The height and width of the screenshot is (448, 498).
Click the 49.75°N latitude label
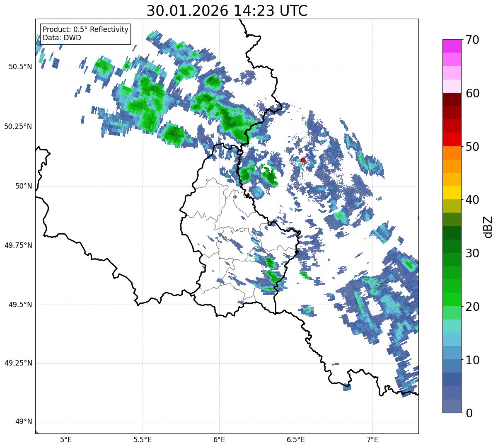18,245
